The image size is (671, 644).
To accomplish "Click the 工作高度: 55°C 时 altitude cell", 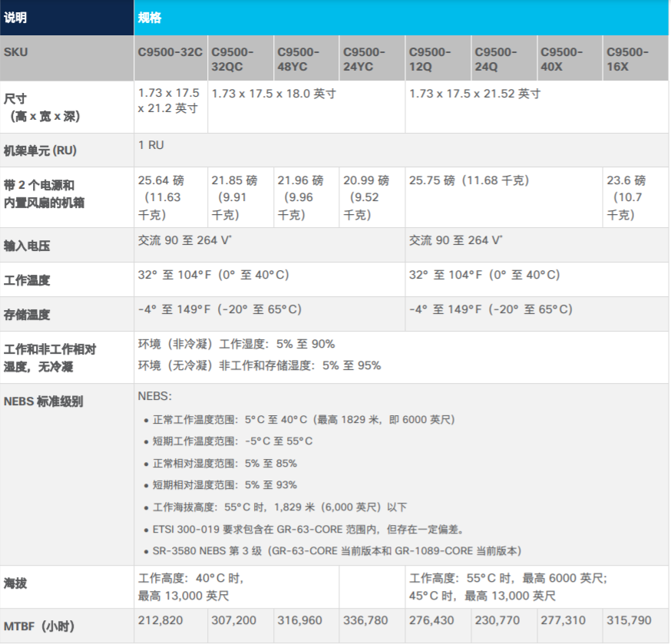I will (x=537, y=586).
